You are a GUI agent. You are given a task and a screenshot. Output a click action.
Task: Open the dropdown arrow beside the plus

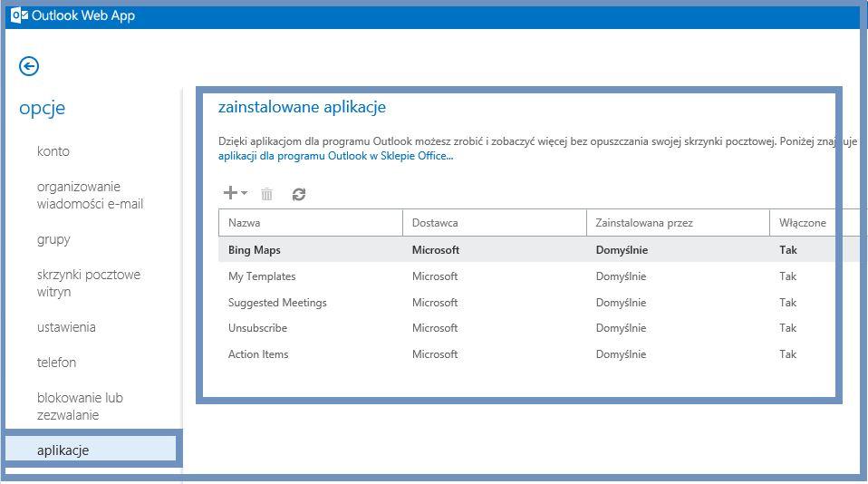click(244, 193)
